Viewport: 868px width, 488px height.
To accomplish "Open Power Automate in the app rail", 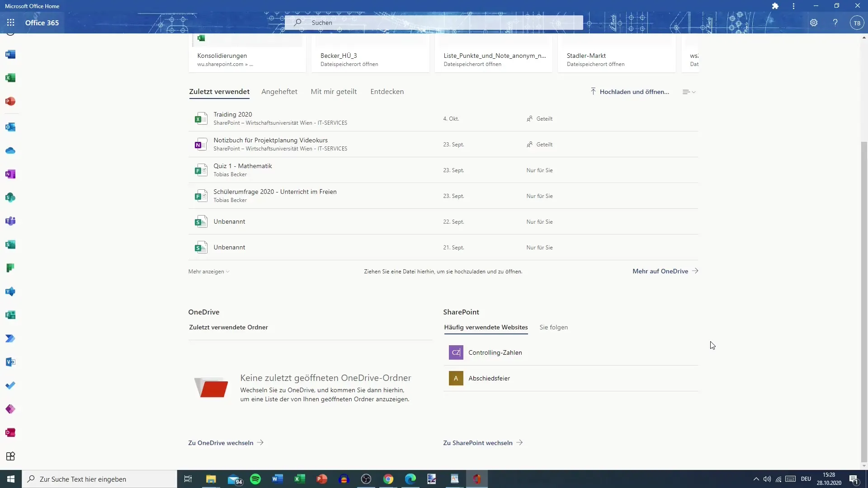I will point(10,338).
